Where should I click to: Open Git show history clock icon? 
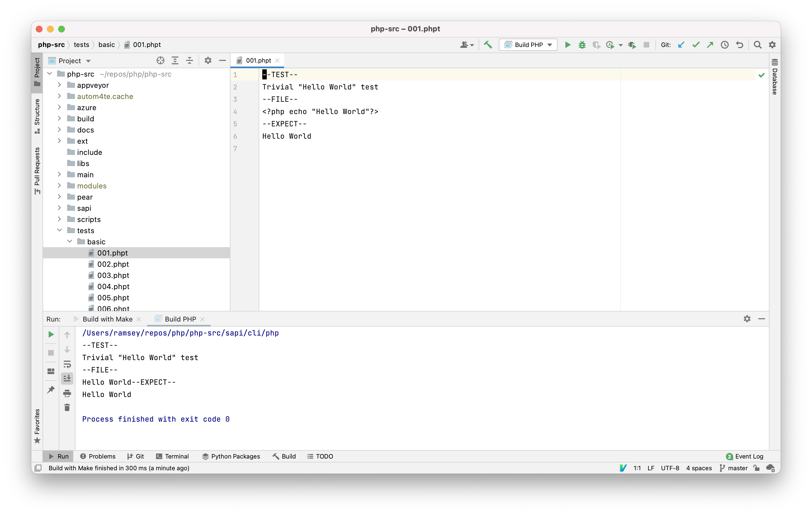(x=725, y=45)
